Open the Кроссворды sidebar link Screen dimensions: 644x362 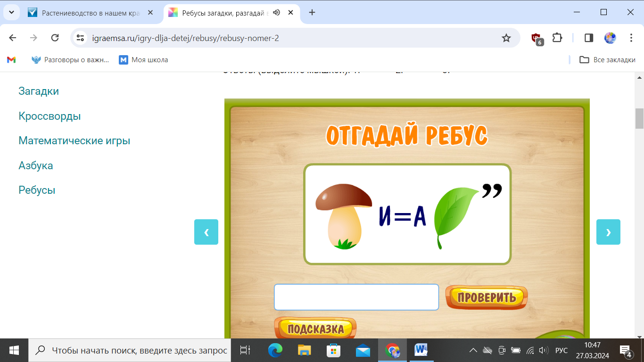pos(50,116)
